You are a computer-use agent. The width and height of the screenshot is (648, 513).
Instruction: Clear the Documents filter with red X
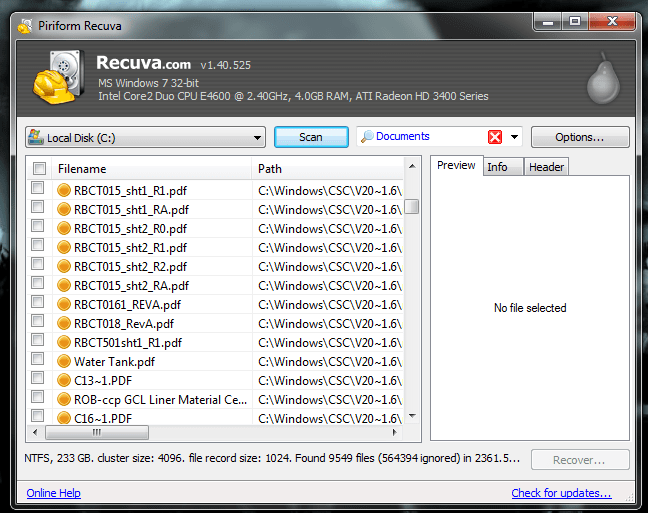495,137
